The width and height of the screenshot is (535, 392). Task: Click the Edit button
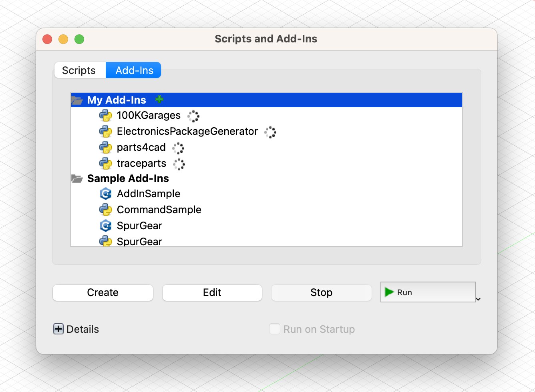(212, 292)
